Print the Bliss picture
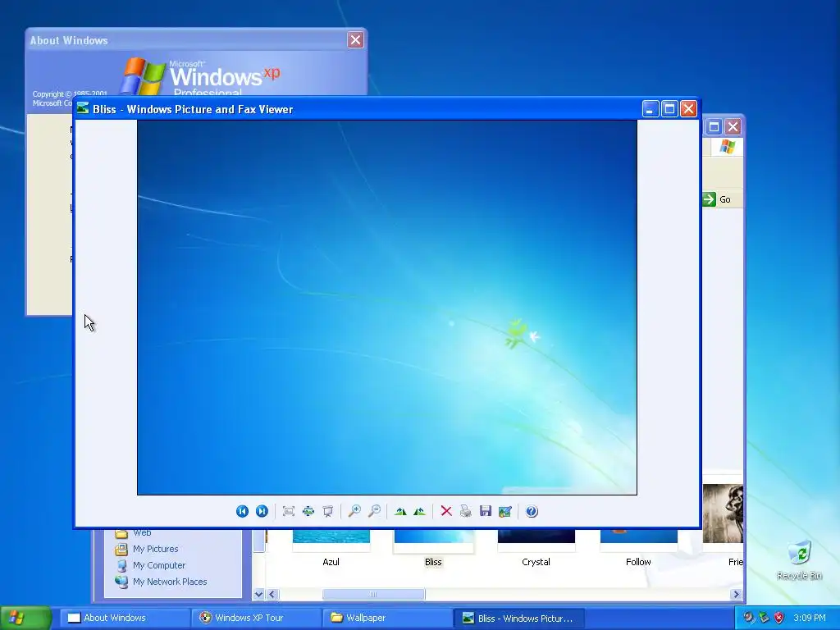This screenshot has height=630, width=840. click(x=466, y=511)
